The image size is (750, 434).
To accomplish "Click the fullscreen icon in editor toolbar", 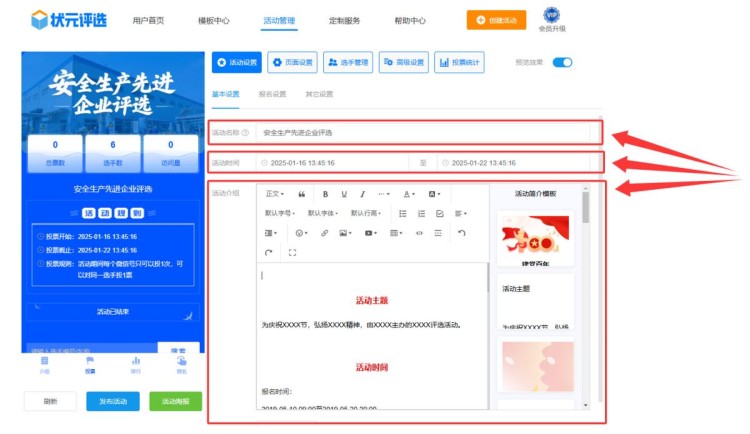I will point(291,253).
